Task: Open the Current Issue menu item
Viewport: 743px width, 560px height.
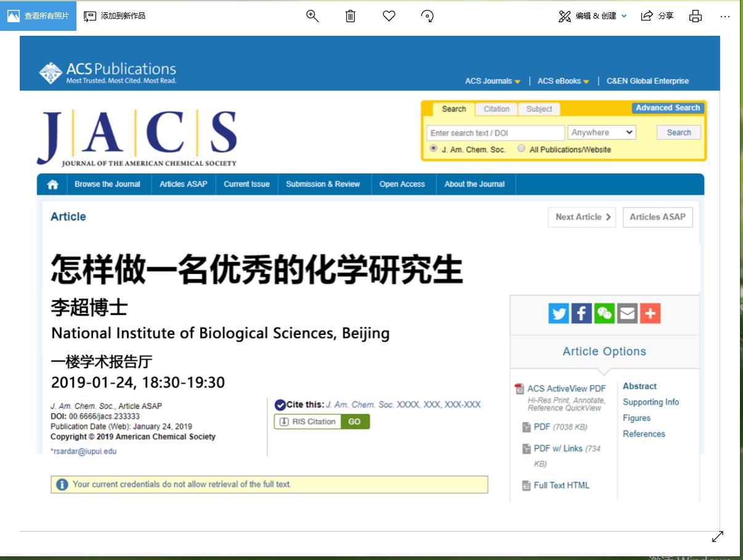Action: [247, 184]
